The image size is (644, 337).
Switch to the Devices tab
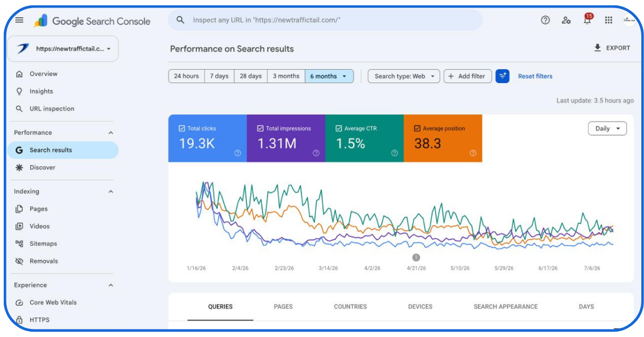(x=420, y=307)
